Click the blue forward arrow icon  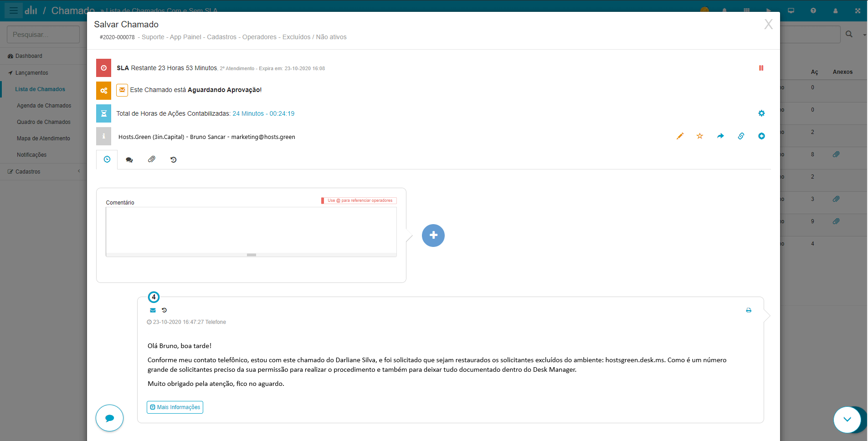pos(720,136)
